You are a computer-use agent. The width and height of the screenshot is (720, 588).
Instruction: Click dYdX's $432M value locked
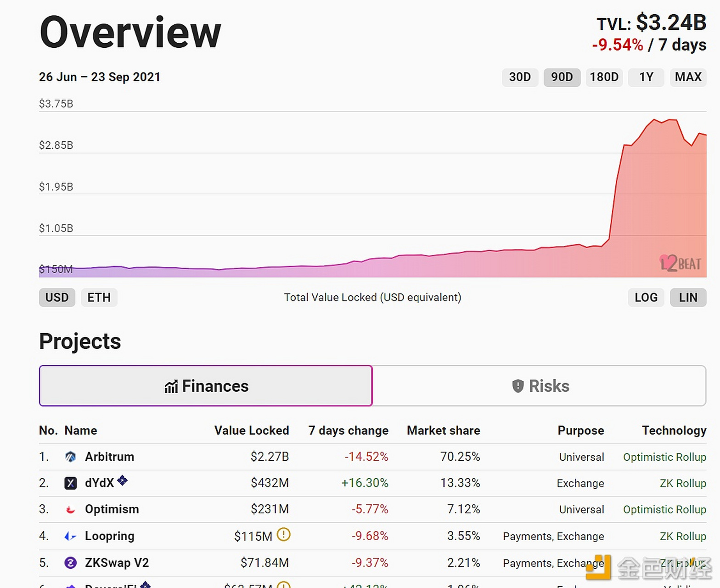[270, 483]
